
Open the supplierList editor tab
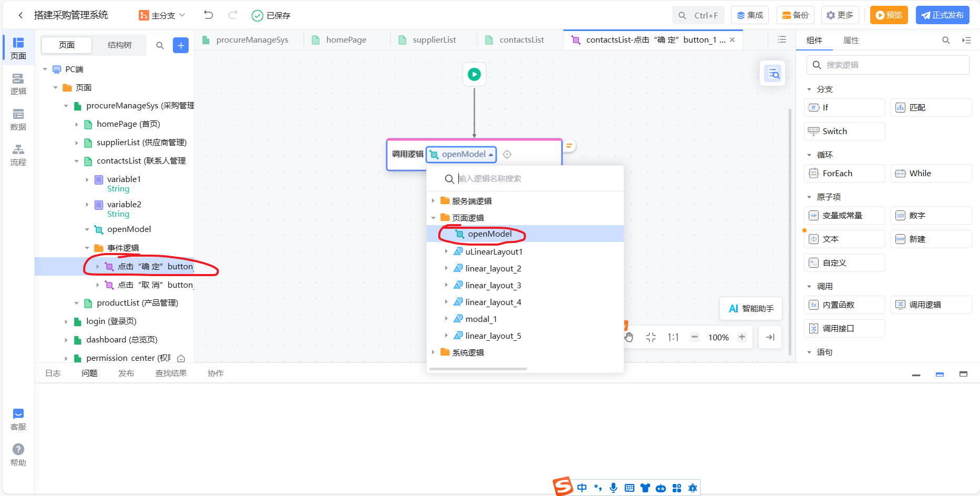[434, 40]
